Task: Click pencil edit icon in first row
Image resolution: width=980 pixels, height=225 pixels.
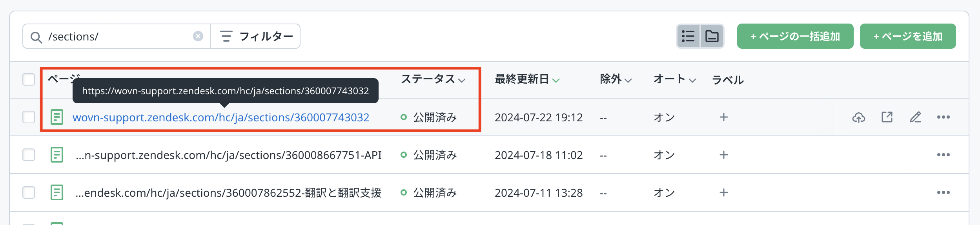Action: click(915, 117)
